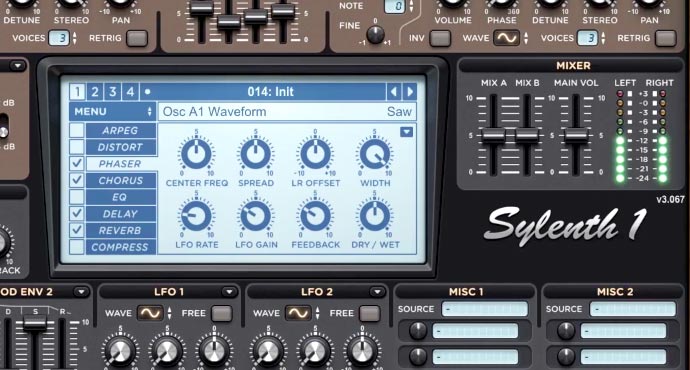Click the first LFO 2 knob
Image resolution: width=690 pixels, height=370 pixels.
(268, 352)
